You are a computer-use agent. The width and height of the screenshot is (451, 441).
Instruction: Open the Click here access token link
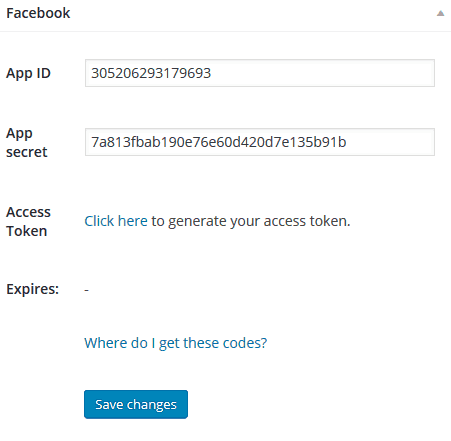pos(116,221)
